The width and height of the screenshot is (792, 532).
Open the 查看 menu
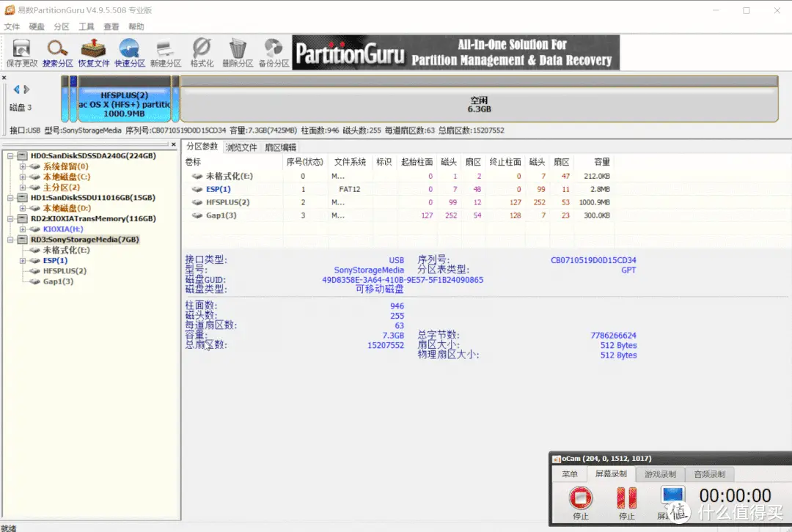[111, 27]
